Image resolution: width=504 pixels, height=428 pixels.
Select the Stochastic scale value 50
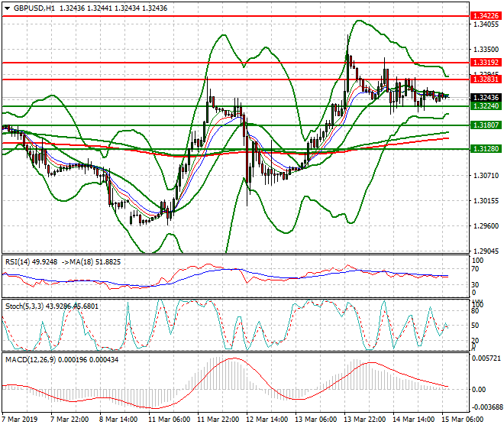[x=475, y=326]
